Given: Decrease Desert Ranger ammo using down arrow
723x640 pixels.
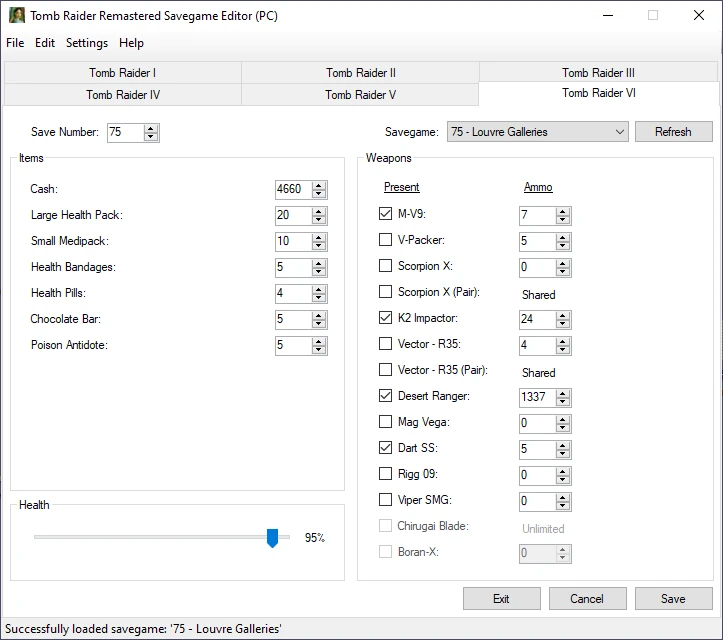Looking at the screenshot, I should pyautogui.click(x=563, y=402).
